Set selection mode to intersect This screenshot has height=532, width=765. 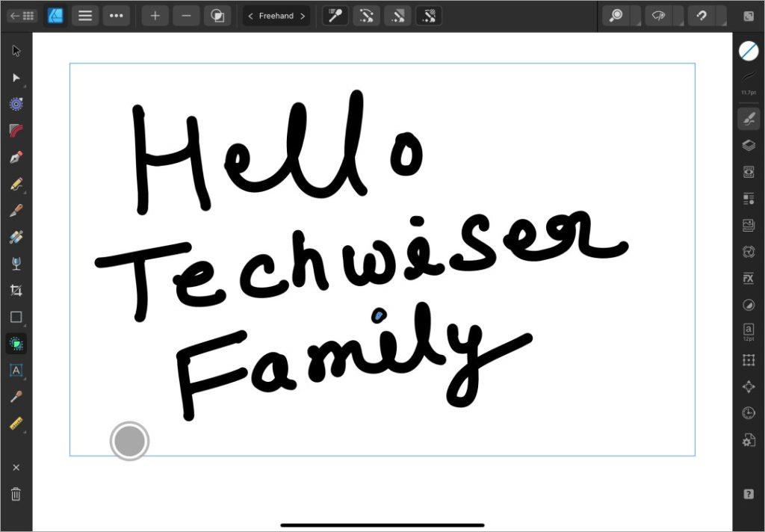[x=217, y=16]
